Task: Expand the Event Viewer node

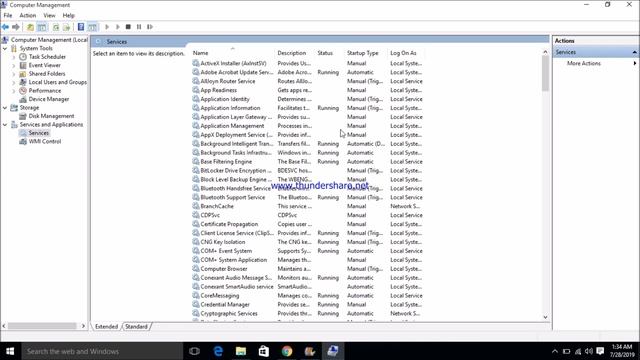Action: (13, 65)
